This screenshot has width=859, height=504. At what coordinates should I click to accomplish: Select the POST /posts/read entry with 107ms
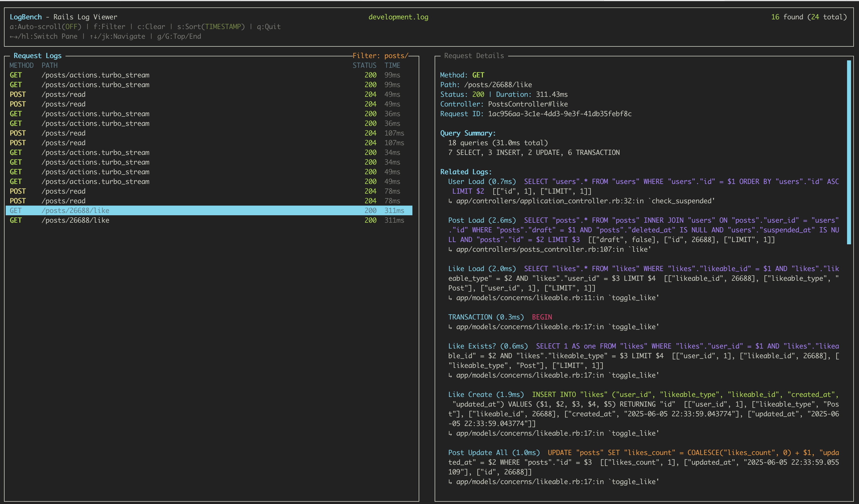[64, 133]
